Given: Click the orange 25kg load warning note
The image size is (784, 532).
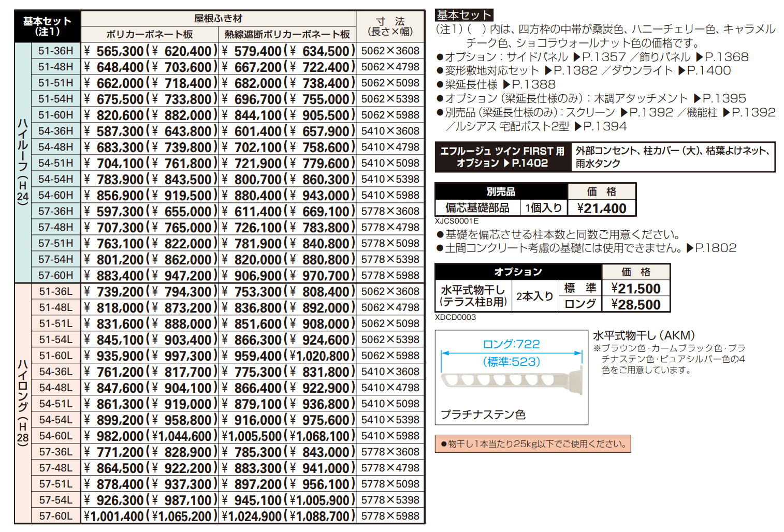Looking at the screenshot, I should [533, 444].
